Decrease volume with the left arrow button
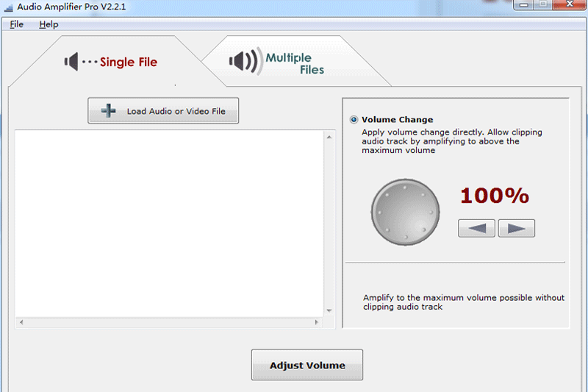588x392 pixels. [x=476, y=228]
